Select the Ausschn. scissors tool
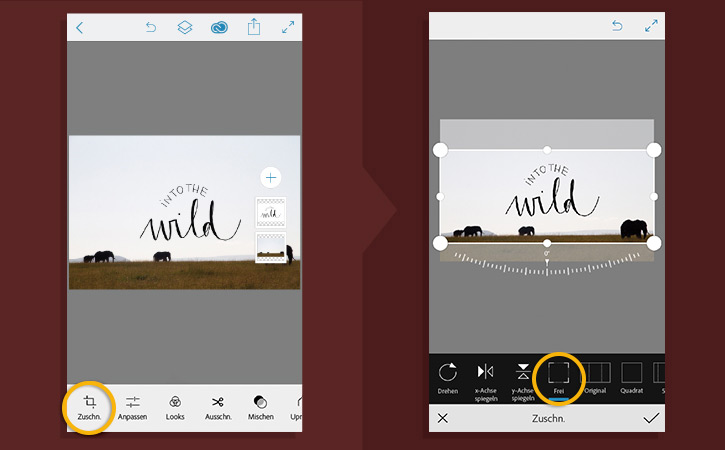Image resolution: width=725 pixels, height=450 pixels. click(218, 407)
